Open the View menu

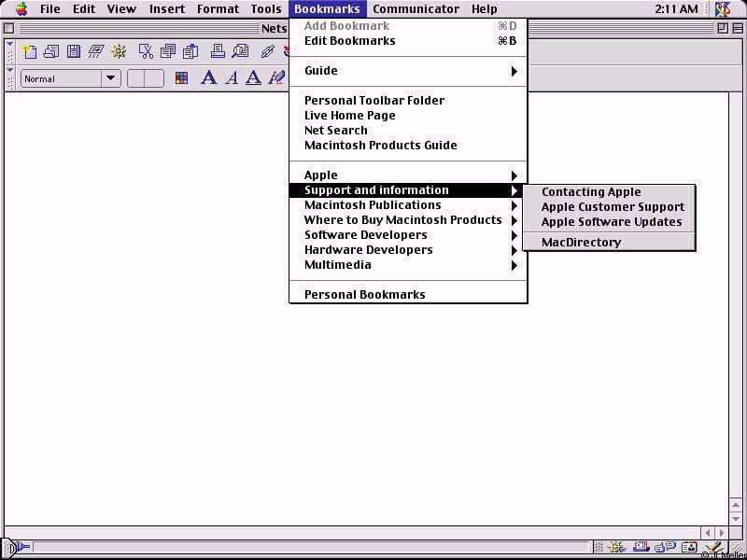121,9
